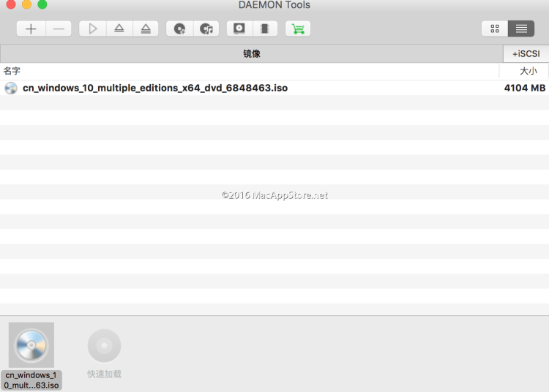Select the 镜像 images tab
The height and width of the screenshot is (392, 549).
pos(251,53)
